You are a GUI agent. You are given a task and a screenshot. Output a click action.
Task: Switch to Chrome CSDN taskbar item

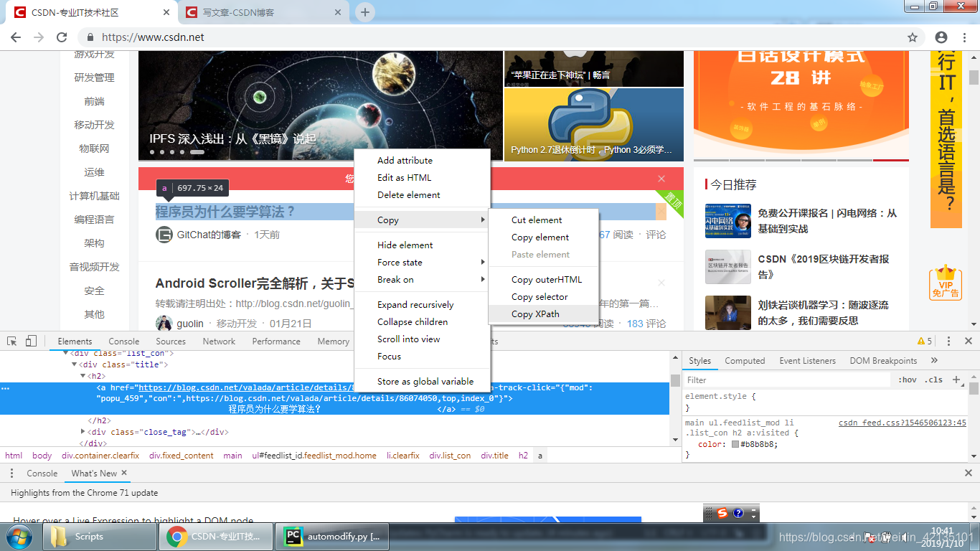(216, 536)
